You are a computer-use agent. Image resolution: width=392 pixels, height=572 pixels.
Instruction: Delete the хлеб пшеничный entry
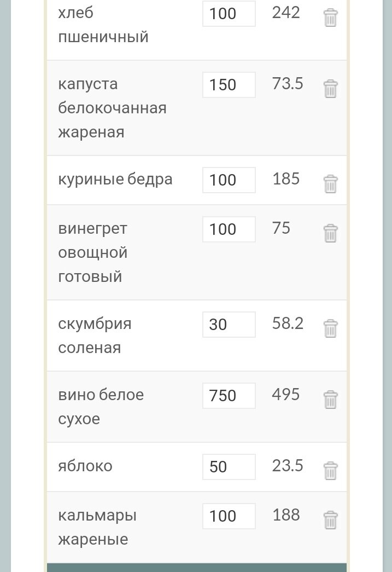tap(331, 17)
